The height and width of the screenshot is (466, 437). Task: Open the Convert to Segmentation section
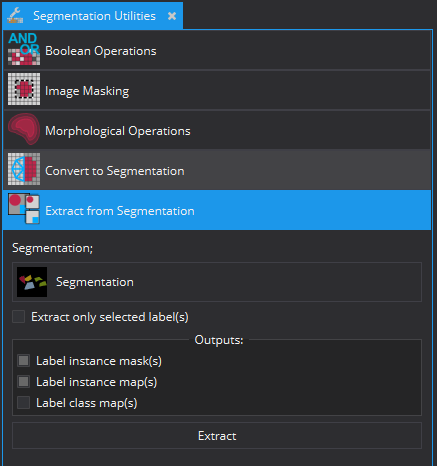pyautogui.click(x=217, y=170)
